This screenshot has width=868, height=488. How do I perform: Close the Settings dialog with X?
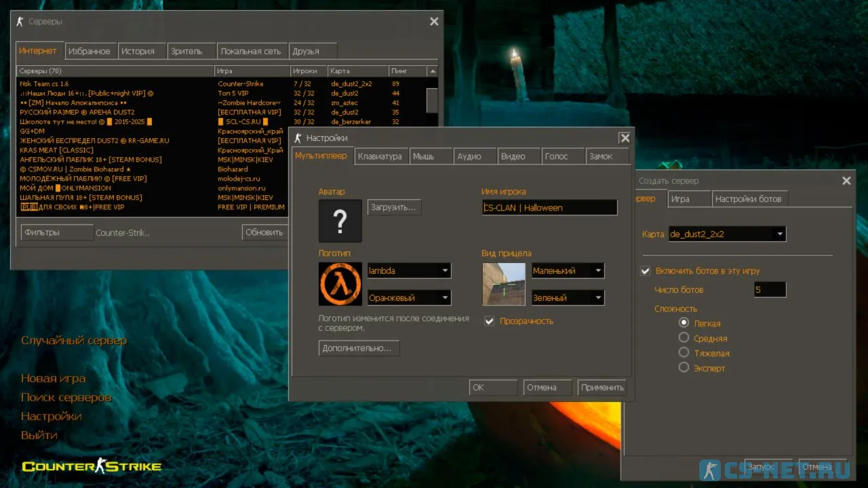pyautogui.click(x=625, y=138)
